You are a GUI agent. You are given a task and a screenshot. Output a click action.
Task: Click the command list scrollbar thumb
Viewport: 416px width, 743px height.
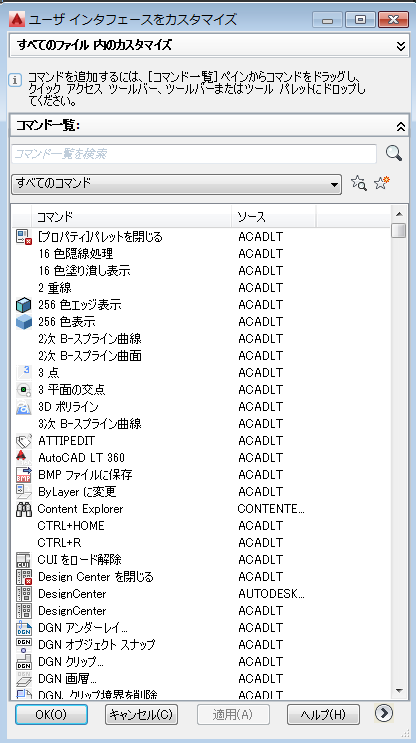[x=399, y=231]
